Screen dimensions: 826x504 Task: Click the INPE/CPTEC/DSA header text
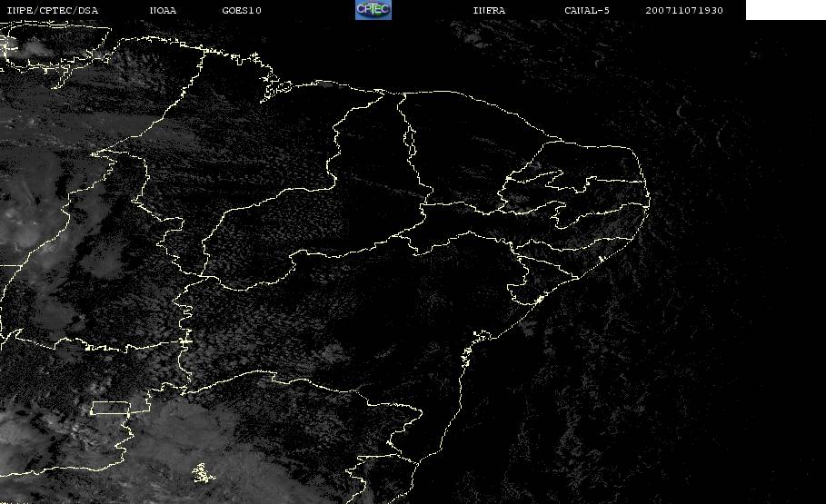[52, 11]
